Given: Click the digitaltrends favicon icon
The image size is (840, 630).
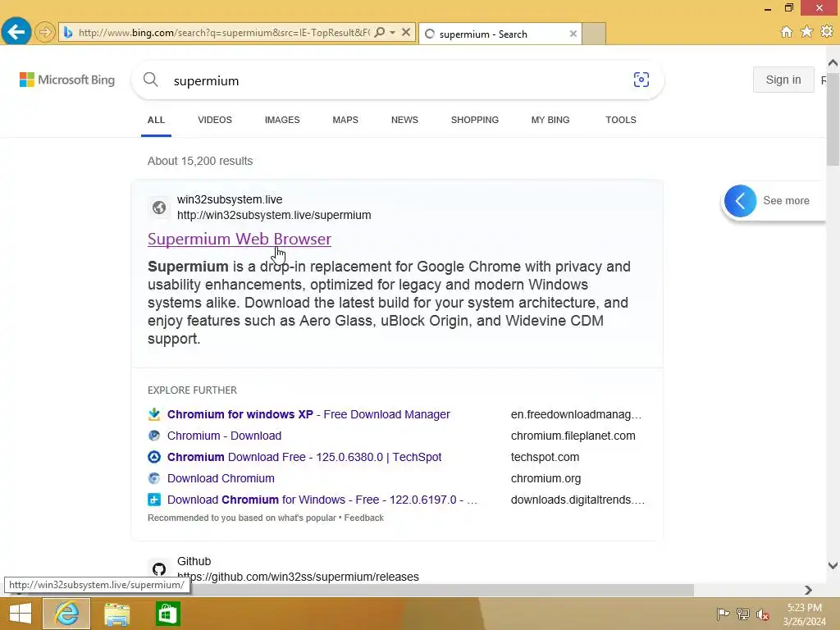Looking at the screenshot, I should pyautogui.click(x=154, y=500).
